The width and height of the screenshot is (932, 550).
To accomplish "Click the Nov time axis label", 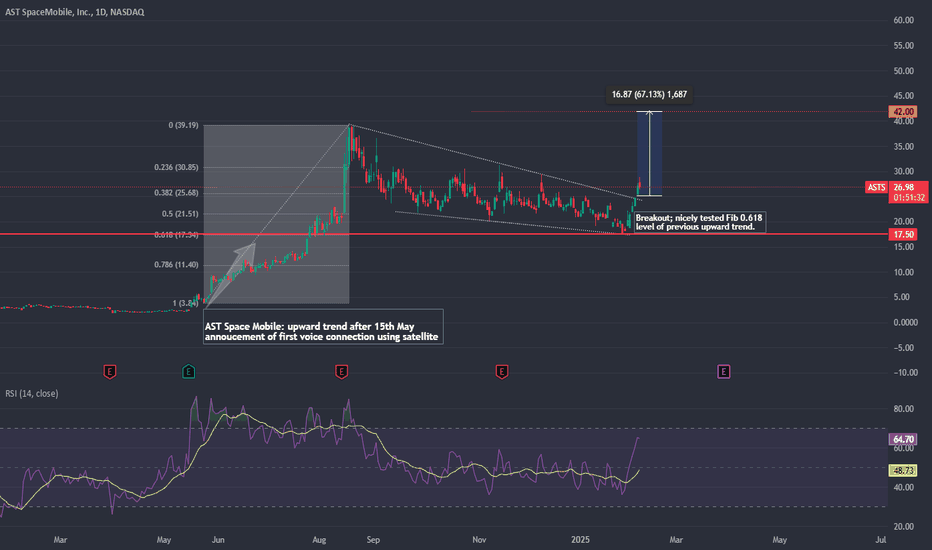I will 479,540.
